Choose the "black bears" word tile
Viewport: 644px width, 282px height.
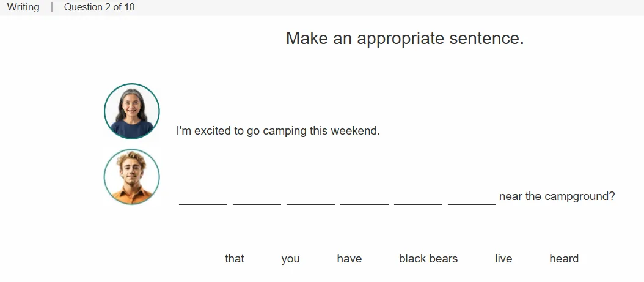tap(428, 259)
